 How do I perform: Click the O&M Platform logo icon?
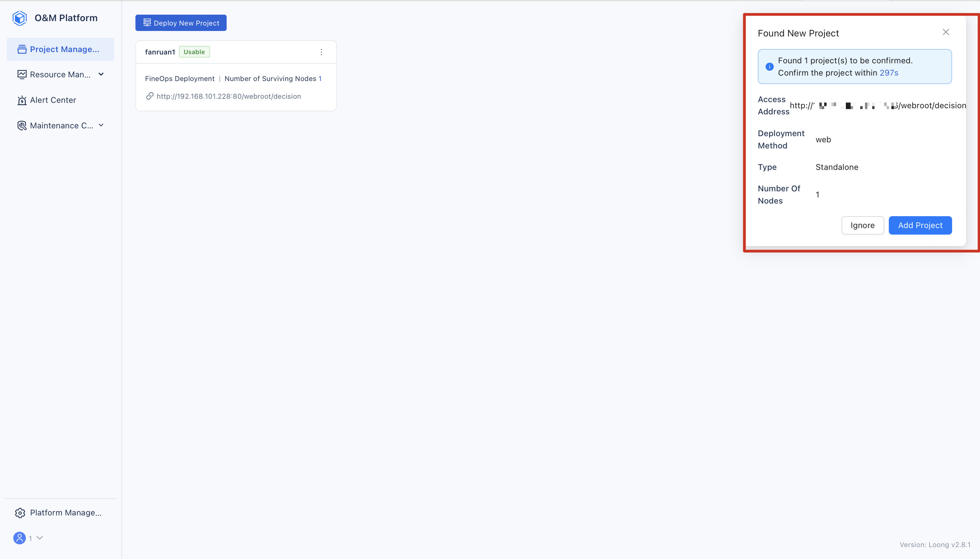pos(20,18)
